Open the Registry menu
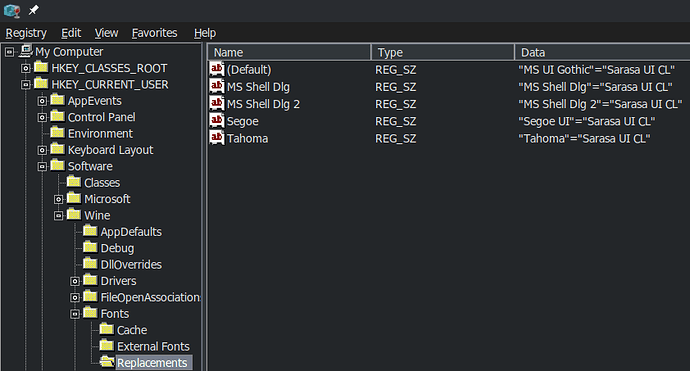The height and width of the screenshot is (371, 690). click(x=26, y=33)
